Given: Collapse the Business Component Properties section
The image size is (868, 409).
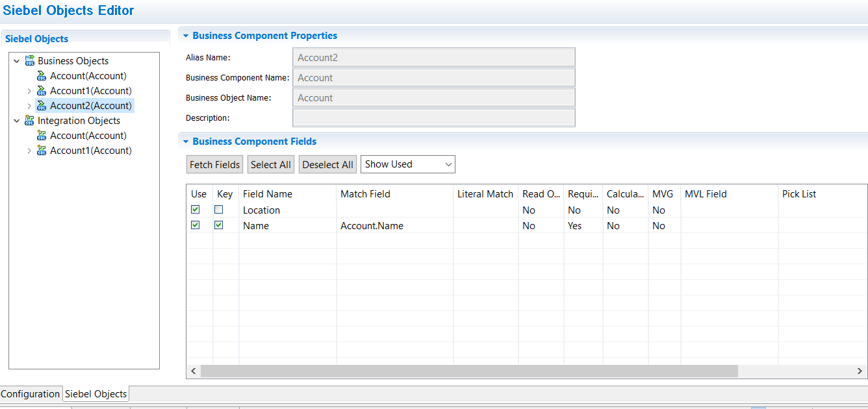Looking at the screenshot, I should 186,36.
